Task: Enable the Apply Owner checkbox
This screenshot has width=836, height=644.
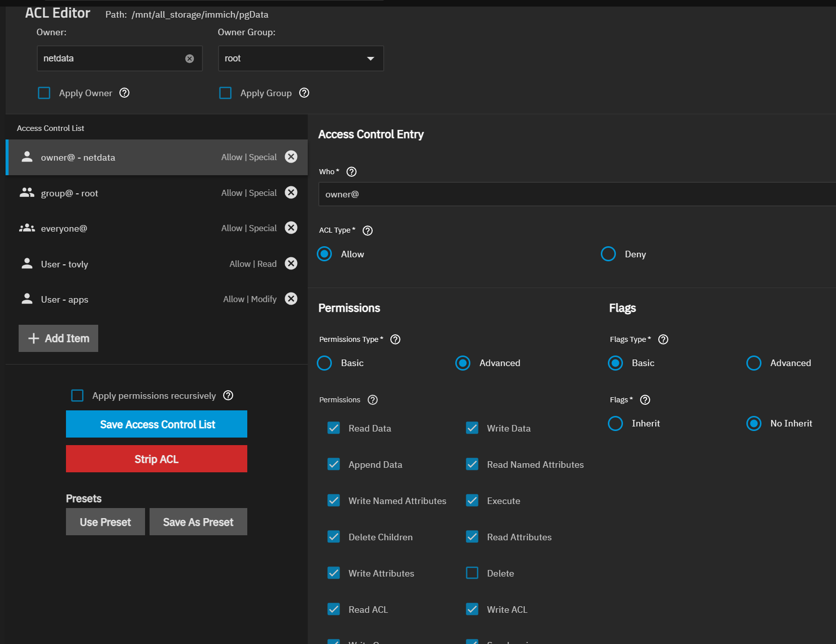Action: pyautogui.click(x=44, y=93)
